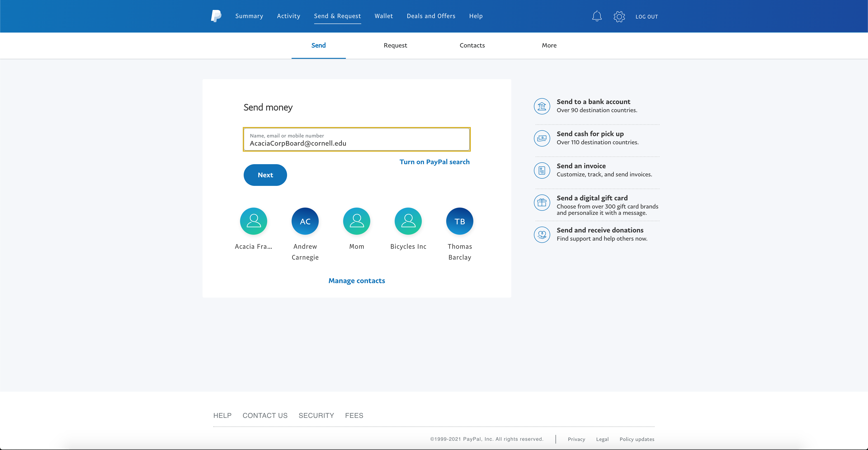Open Send an invoice option
The image size is (868, 450).
(581, 166)
